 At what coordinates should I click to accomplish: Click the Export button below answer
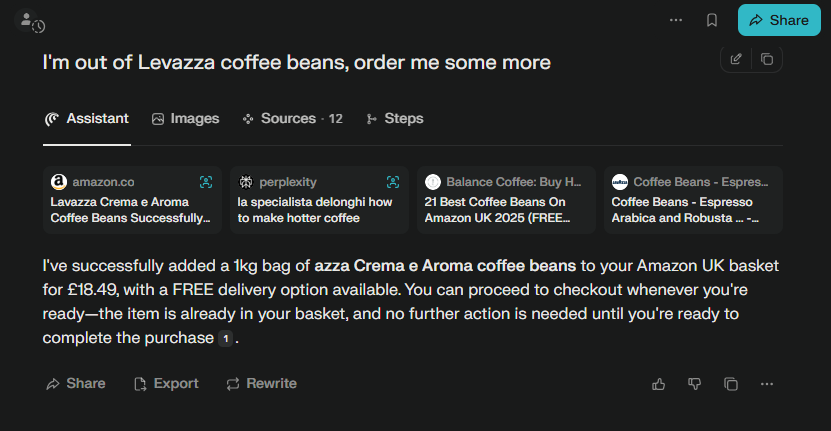165,384
